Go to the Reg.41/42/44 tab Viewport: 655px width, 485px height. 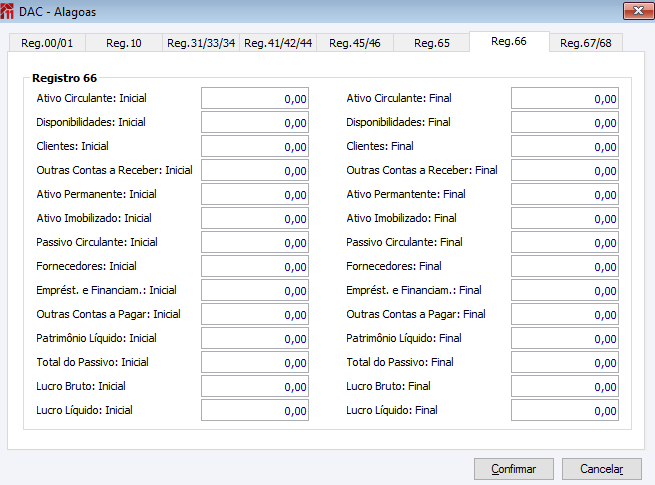[x=278, y=43]
